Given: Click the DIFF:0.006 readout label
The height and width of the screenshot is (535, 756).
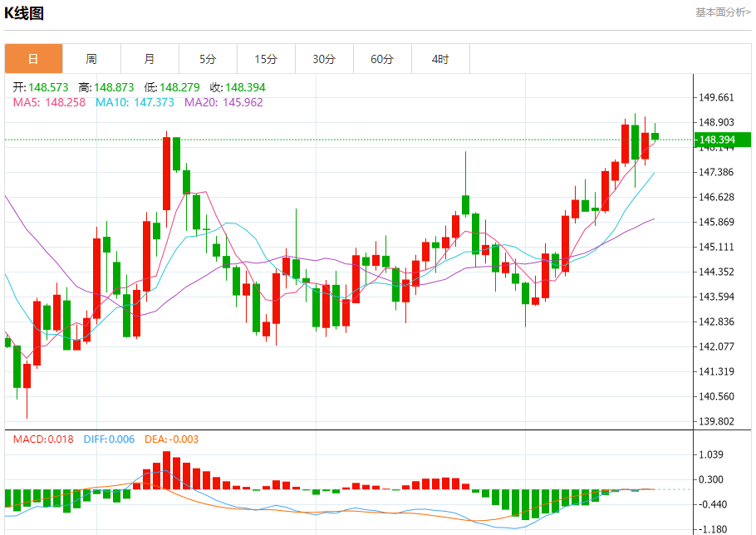Looking at the screenshot, I should 109,439.
